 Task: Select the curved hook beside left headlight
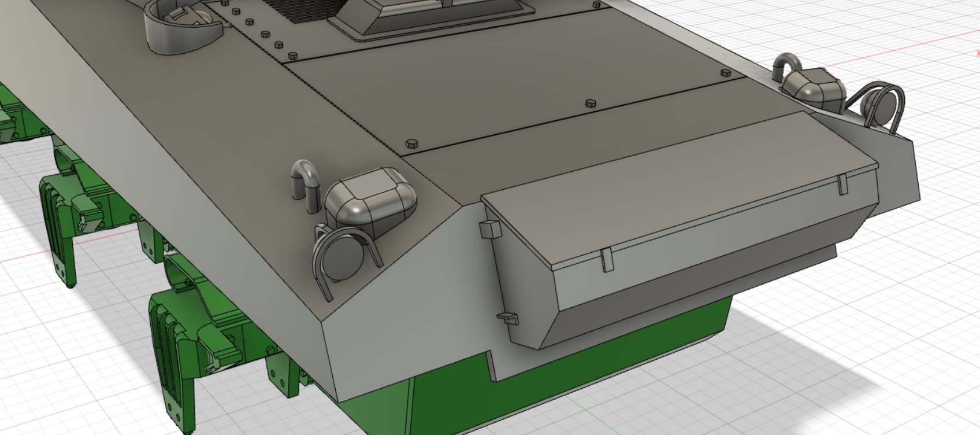[x=306, y=182]
